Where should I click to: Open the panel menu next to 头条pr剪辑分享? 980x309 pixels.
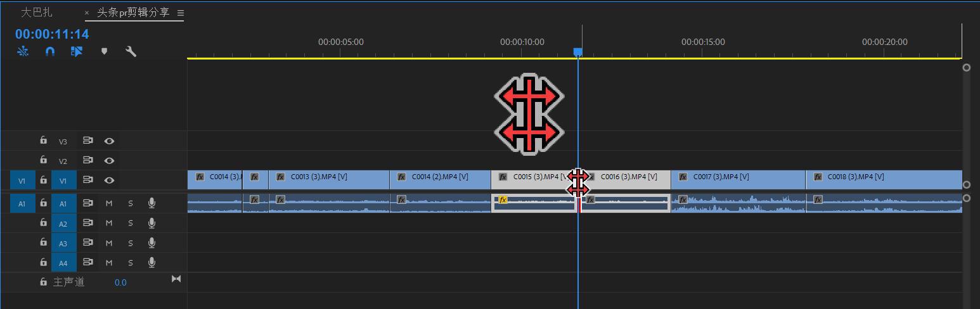coord(181,13)
